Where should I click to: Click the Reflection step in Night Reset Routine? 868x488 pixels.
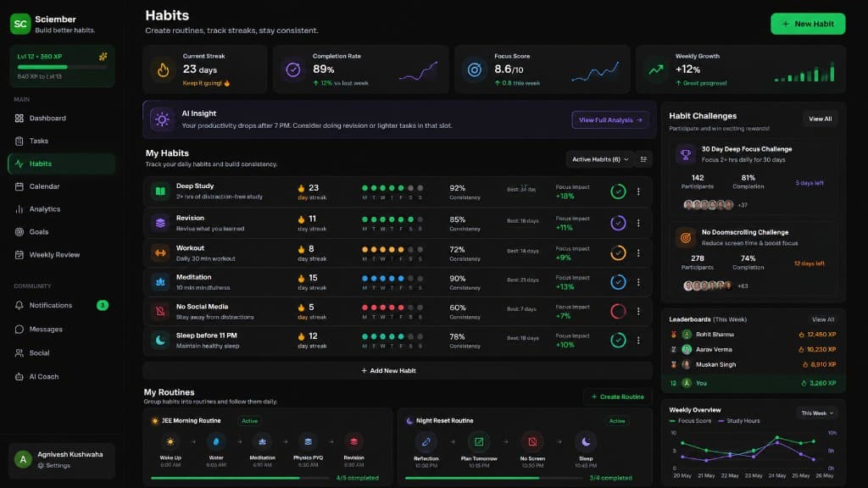(x=426, y=449)
